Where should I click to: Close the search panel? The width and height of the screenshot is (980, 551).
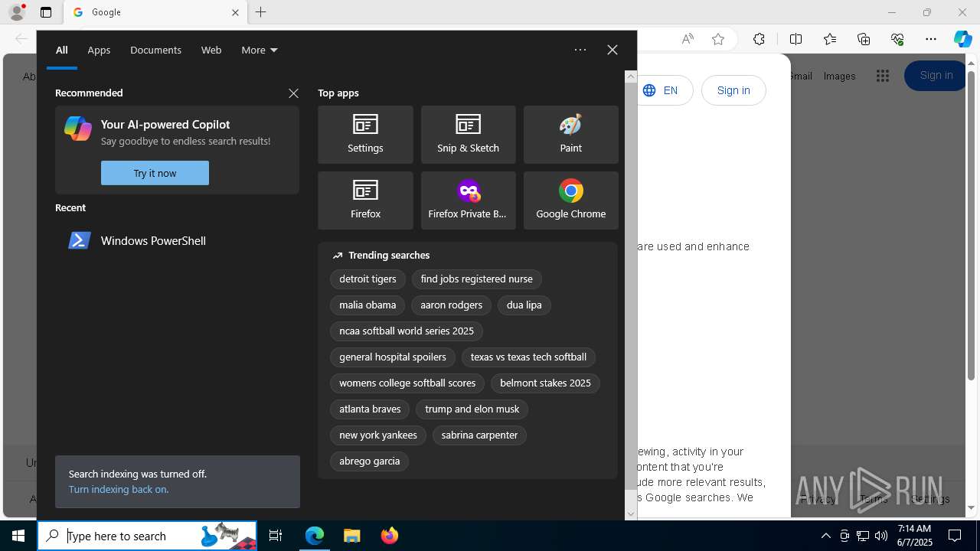(x=612, y=50)
